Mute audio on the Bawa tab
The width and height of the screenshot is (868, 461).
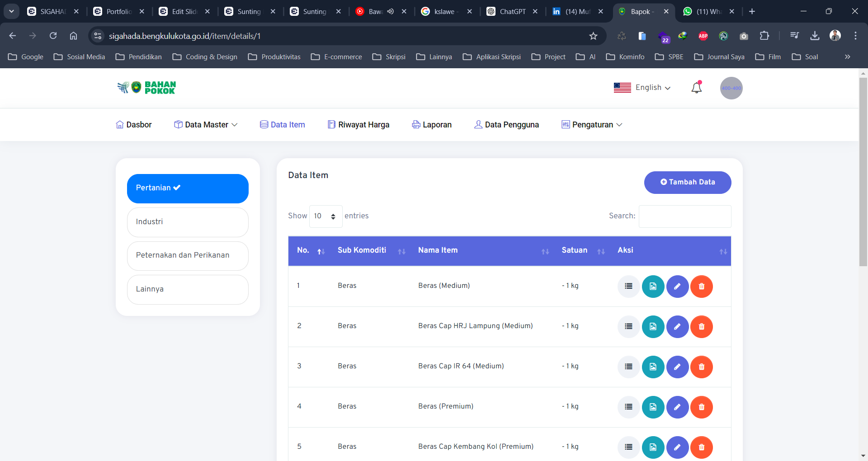(x=391, y=11)
